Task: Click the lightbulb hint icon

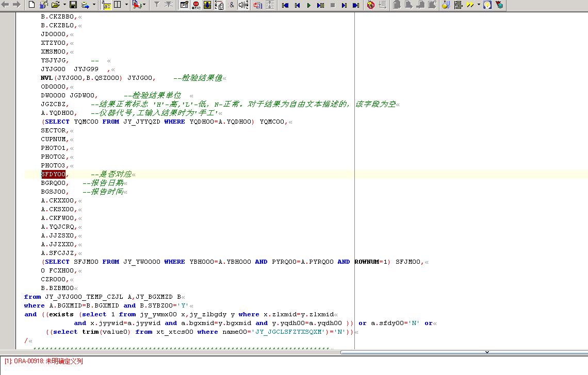Action: pyautogui.click(x=487, y=5)
